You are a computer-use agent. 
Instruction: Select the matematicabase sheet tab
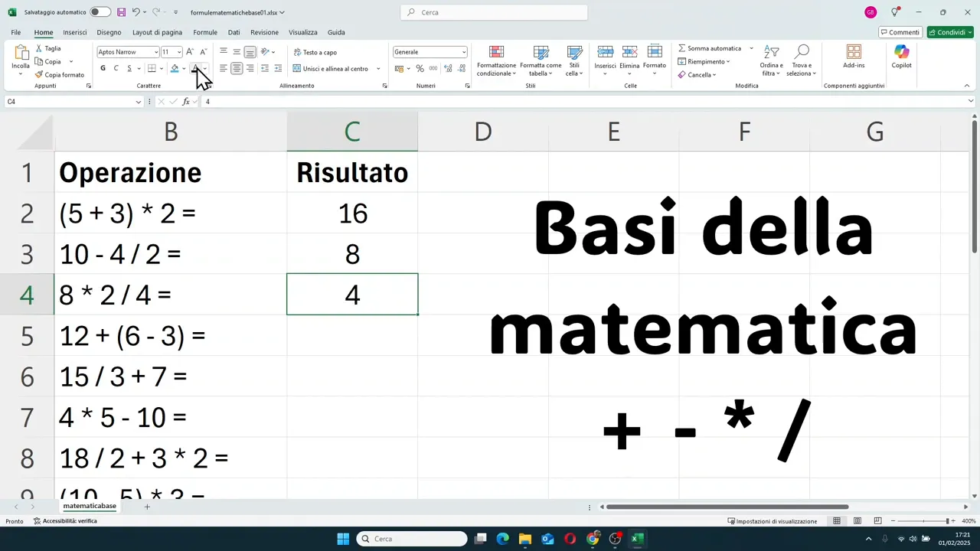click(90, 506)
